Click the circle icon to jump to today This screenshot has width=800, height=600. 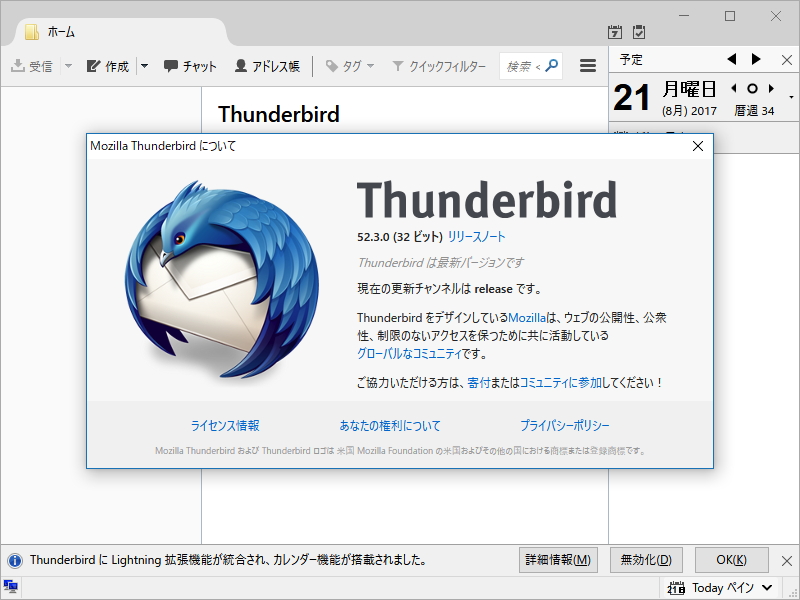coord(752,88)
